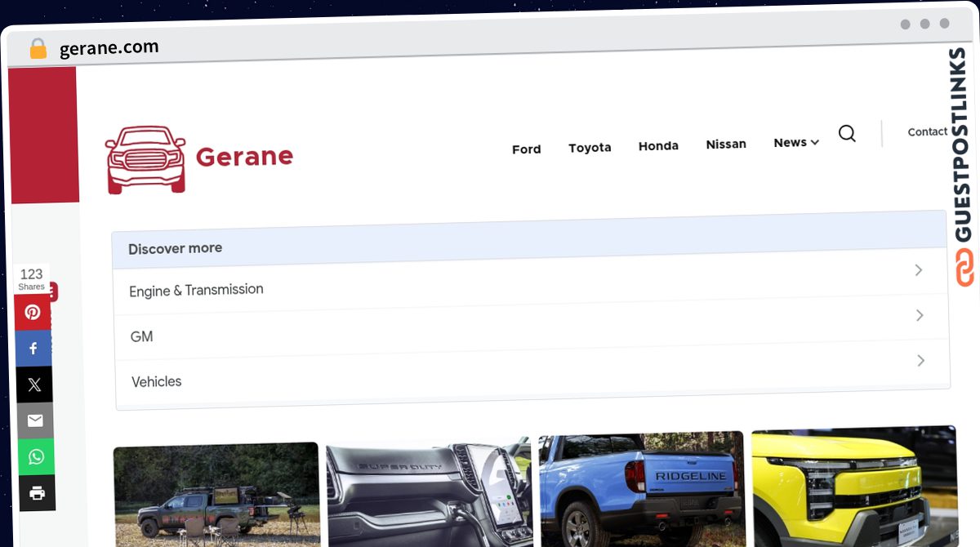The width and height of the screenshot is (980, 547).
Task: Share on WhatsApp via sidebar icon
Action: click(36, 456)
